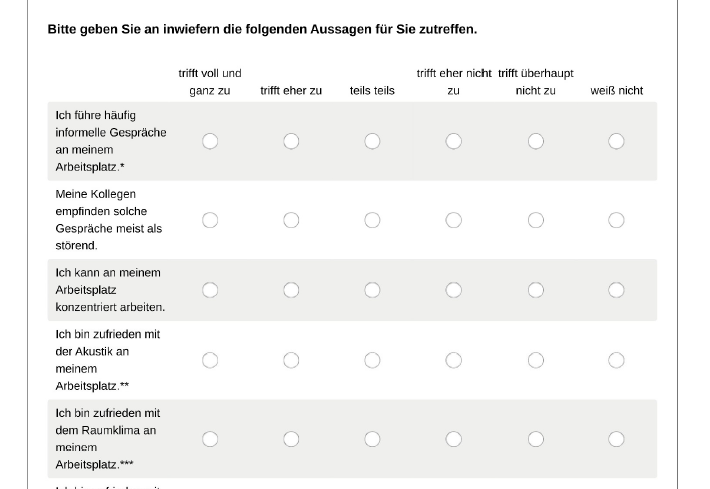Choose 'trifft eher zu' for konzentriert arbeiten

pos(291,290)
